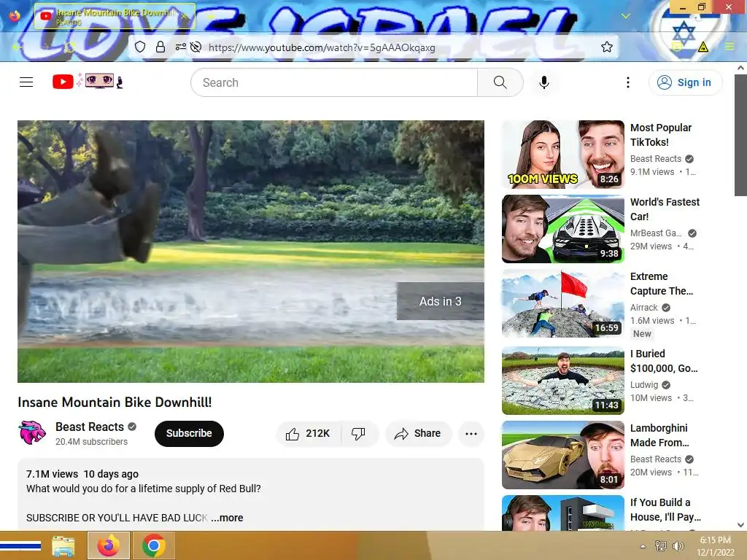
Task: Show hidden system tray icons
Action: [x=643, y=546]
